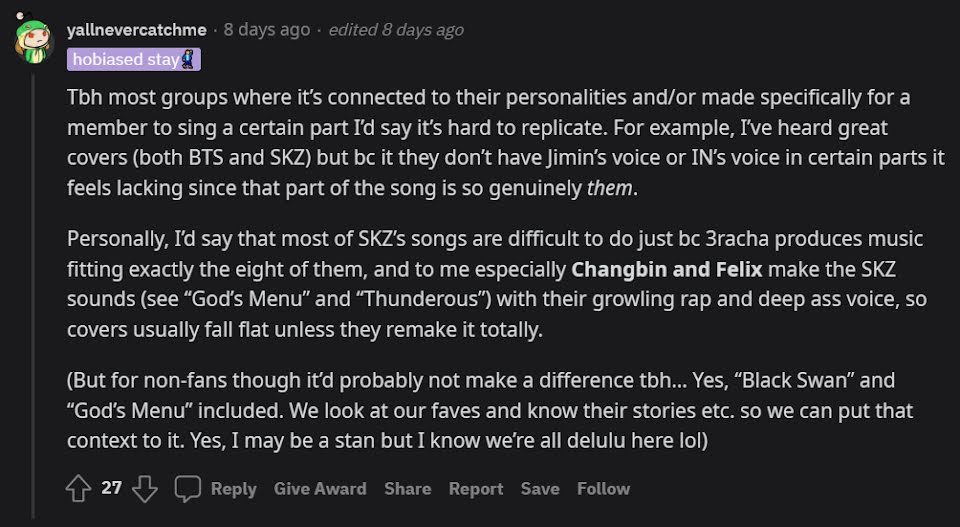The width and height of the screenshot is (960, 527).
Task: Click the "8 days ago" comment timestamp
Action: click(267, 29)
